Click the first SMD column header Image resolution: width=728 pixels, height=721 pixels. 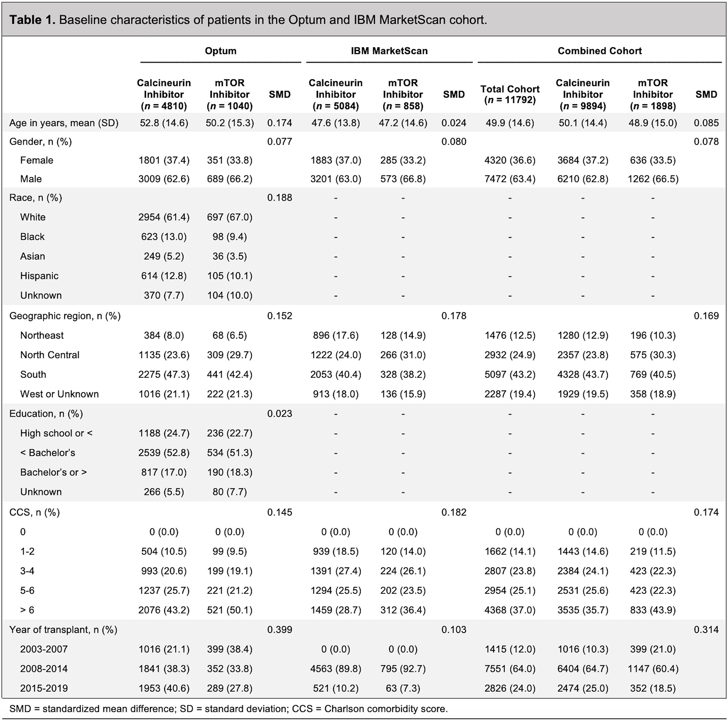coord(279,95)
